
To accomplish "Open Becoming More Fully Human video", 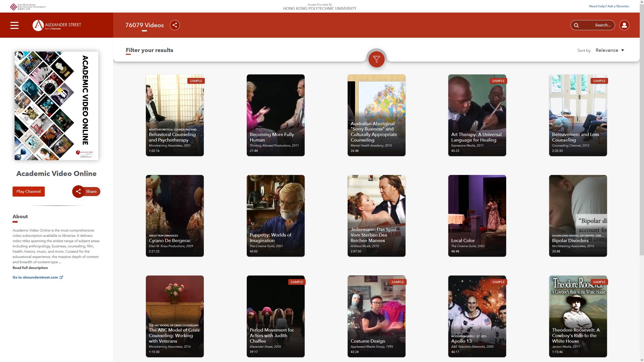I will (276, 115).
